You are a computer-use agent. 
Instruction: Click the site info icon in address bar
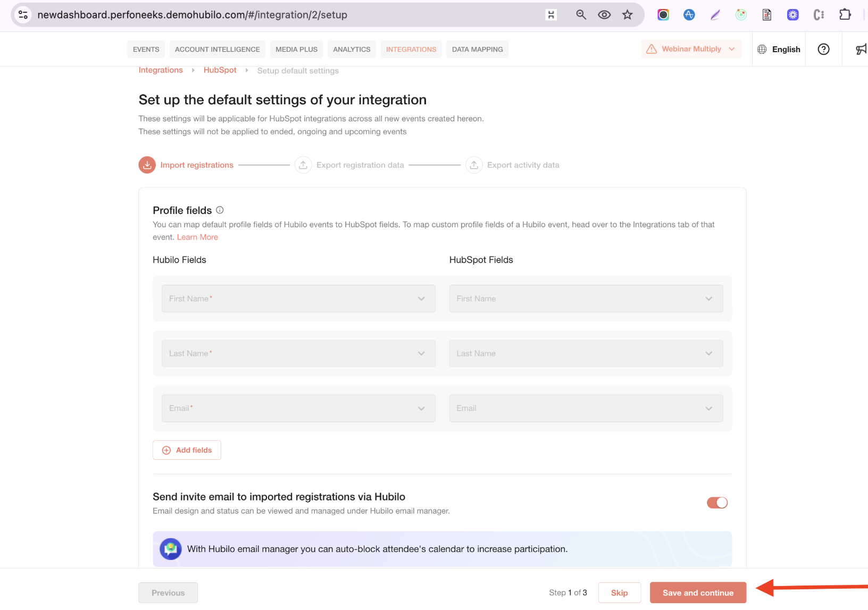pyautogui.click(x=23, y=15)
